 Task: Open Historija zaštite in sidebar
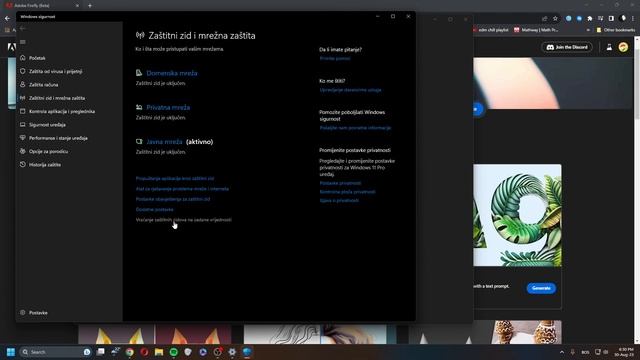[44, 165]
